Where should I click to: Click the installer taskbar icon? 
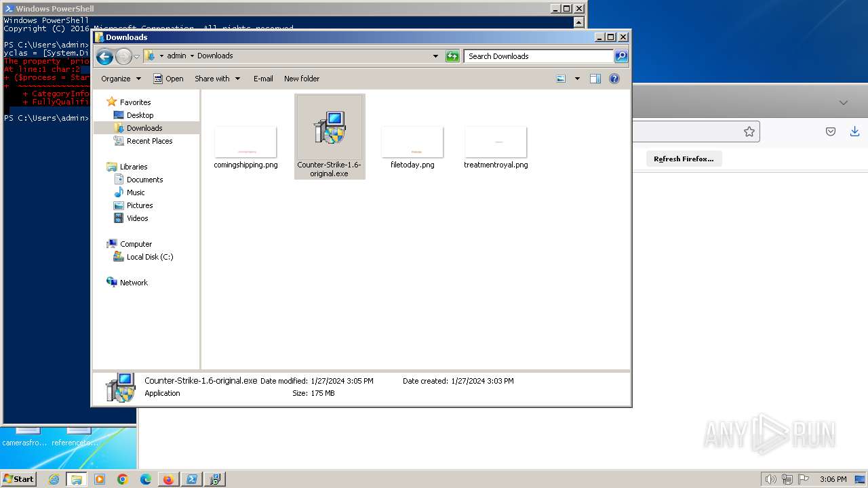(x=215, y=479)
